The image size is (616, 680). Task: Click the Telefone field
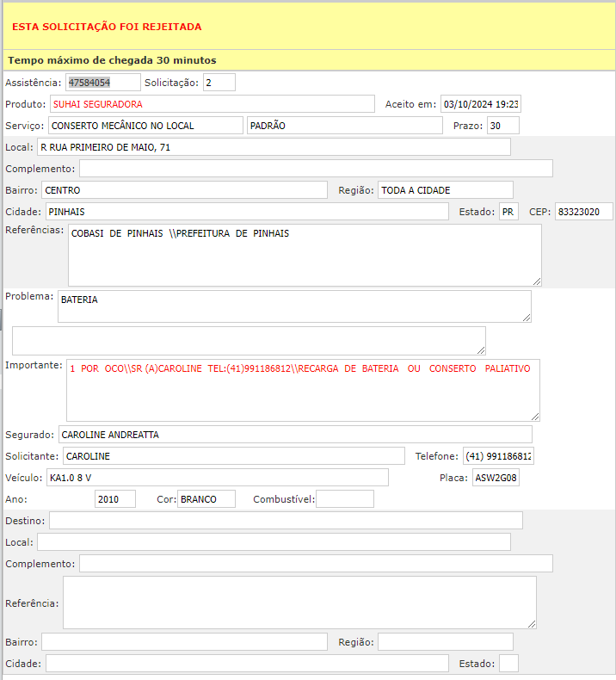point(497,456)
